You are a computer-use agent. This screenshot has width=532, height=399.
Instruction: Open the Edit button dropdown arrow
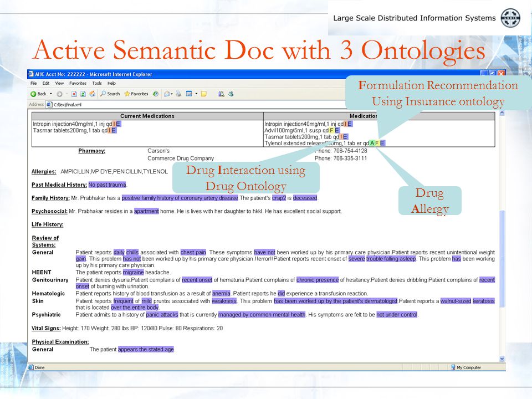(196, 94)
